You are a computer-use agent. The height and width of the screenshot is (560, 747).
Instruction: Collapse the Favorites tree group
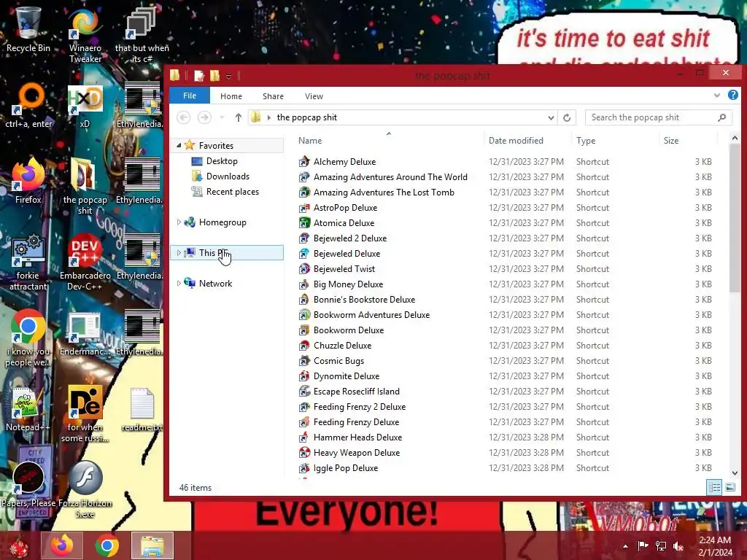(179, 145)
